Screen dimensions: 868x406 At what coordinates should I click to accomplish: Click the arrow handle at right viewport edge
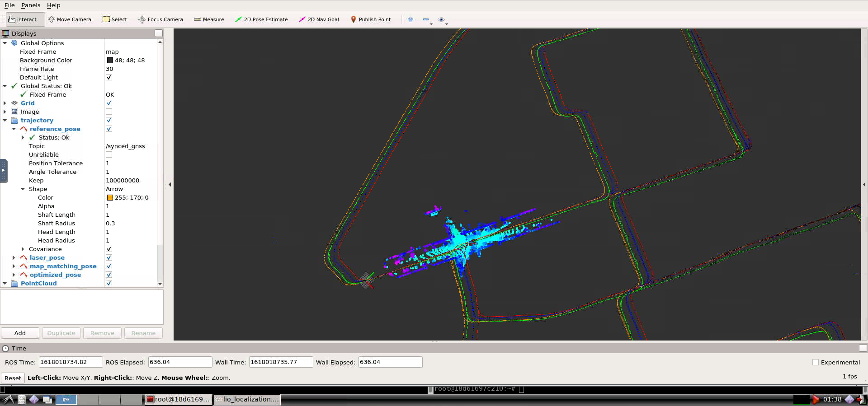(864, 184)
